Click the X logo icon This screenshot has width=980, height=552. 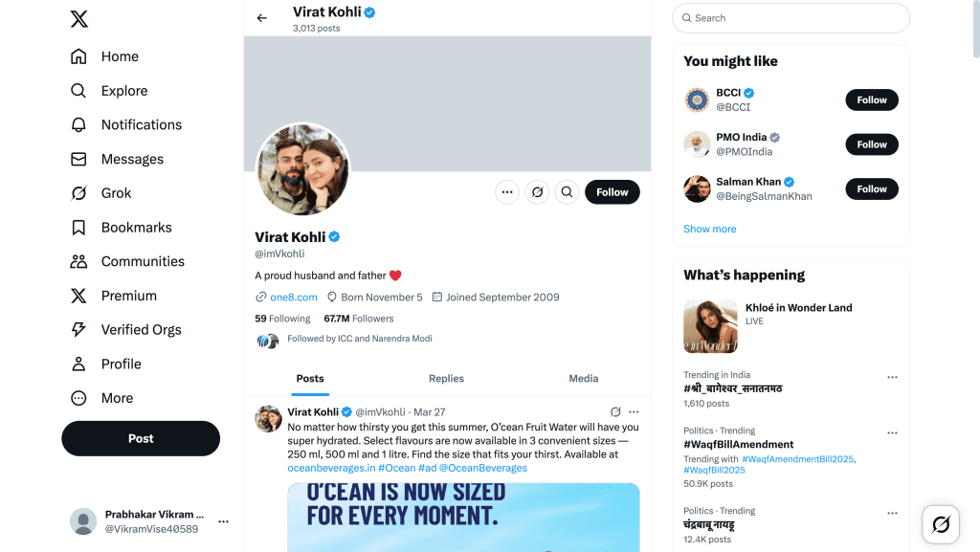pos(78,19)
